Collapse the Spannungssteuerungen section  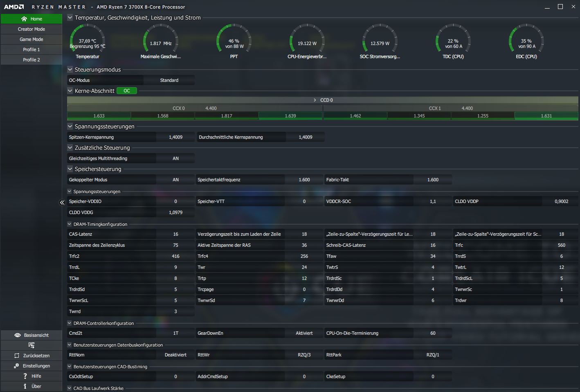[x=70, y=126]
